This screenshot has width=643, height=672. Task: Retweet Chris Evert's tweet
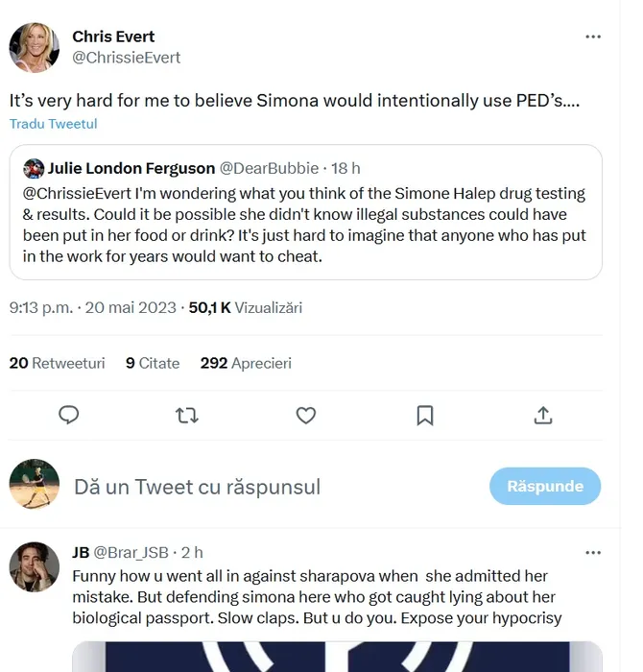coord(187,415)
